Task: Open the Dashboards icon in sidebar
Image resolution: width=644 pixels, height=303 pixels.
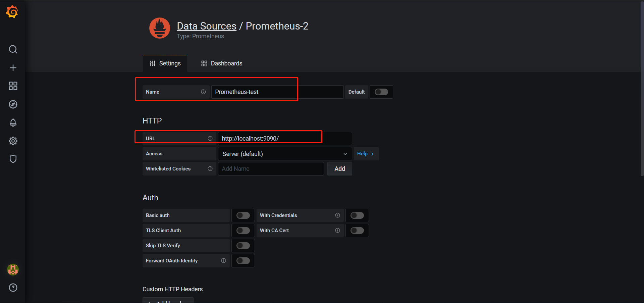Action: click(13, 86)
